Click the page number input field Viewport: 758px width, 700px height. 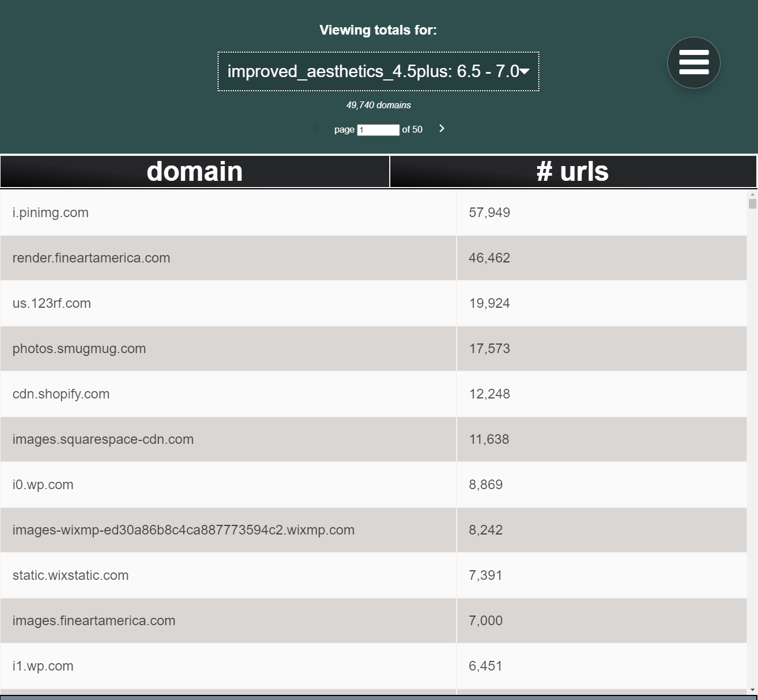pos(378,130)
